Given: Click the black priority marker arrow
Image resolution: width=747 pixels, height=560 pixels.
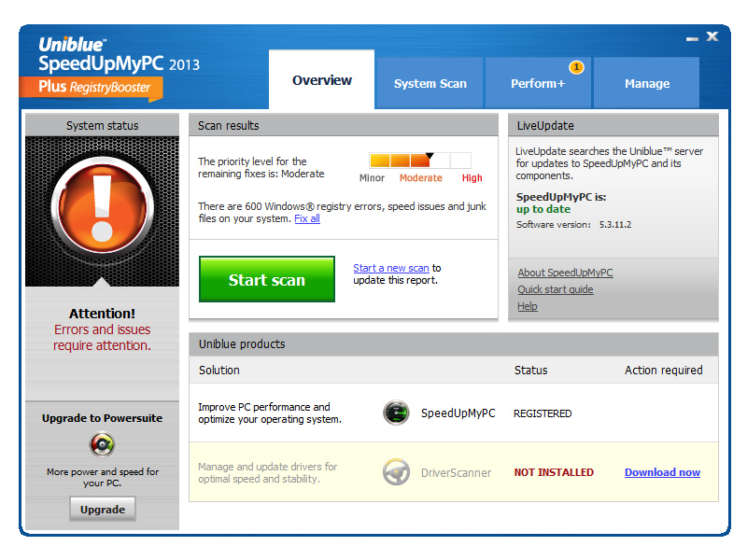Looking at the screenshot, I should pos(430,155).
